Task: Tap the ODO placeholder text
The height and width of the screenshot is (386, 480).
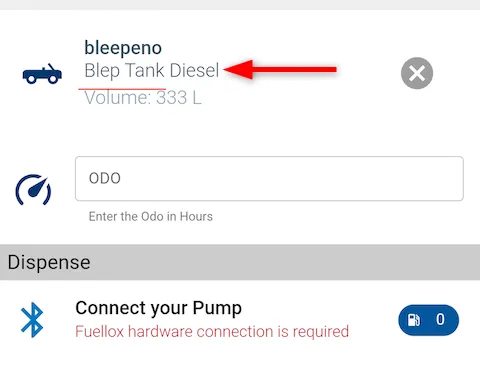Action: 105,178
